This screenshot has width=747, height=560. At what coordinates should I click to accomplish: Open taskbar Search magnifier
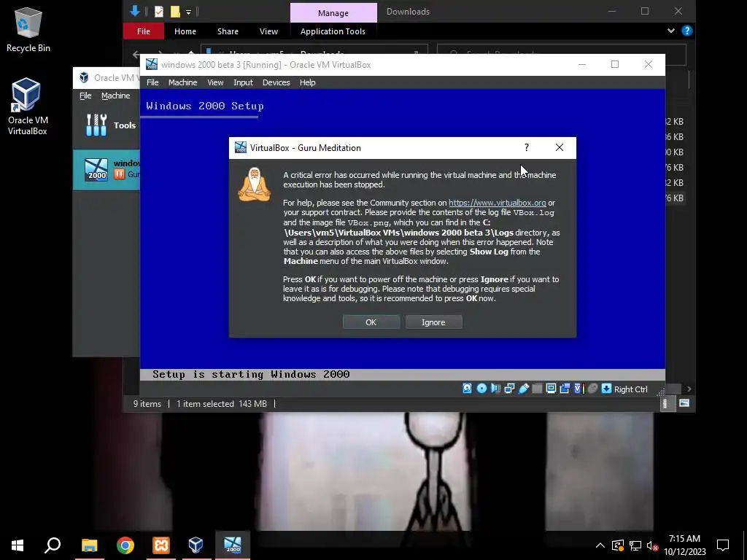[53, 545]
